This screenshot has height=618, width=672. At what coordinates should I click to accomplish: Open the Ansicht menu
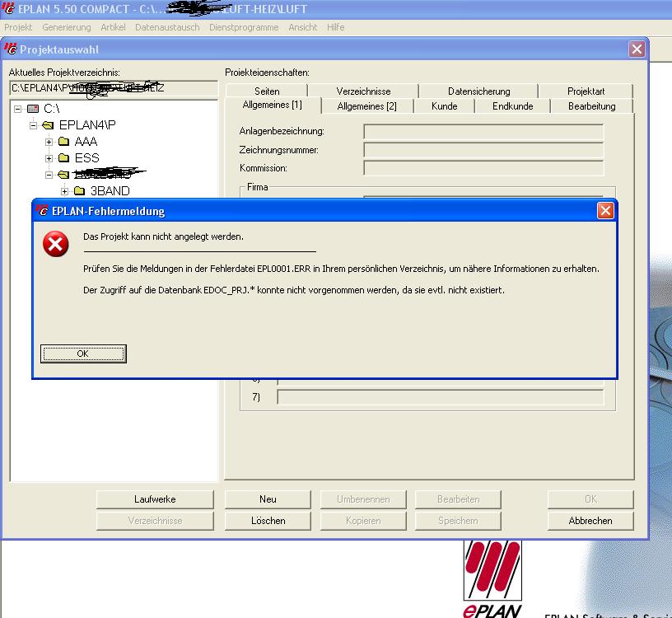coord(302,27)
